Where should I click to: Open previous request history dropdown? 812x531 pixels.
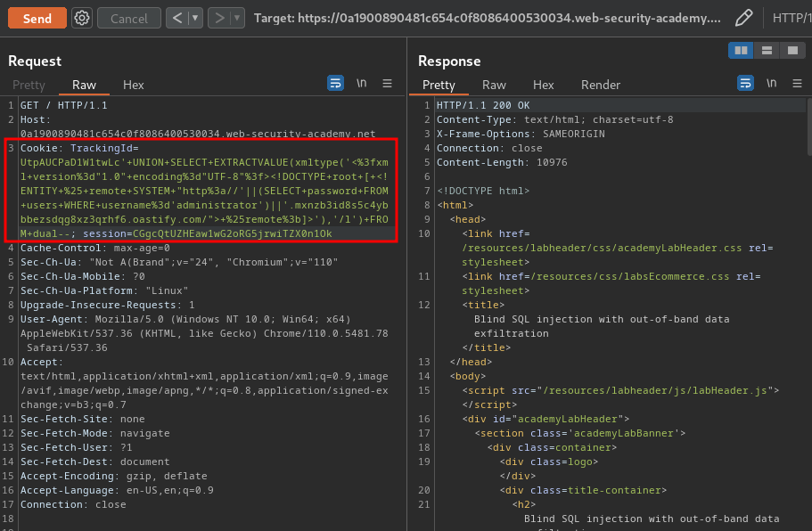[195, 18]
